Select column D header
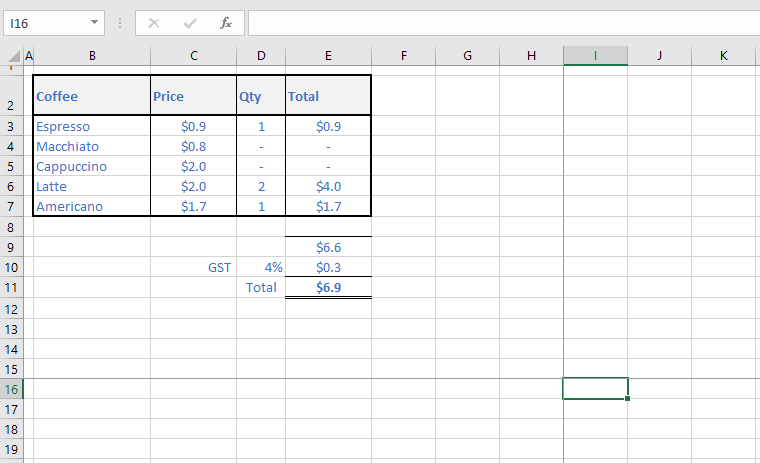Image resolution: width=760 pixels, height=463 pixels. click(x=261, y=56)
